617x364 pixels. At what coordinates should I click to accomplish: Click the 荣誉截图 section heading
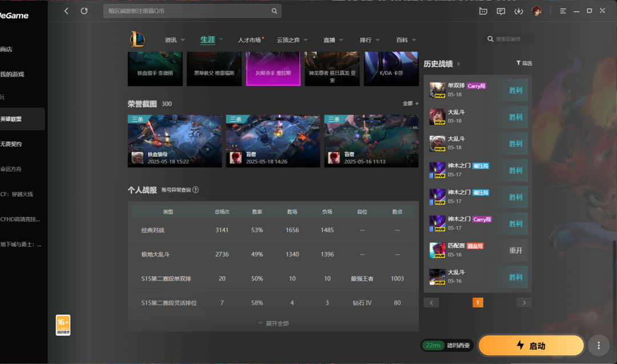pyautogui.click(x=142, y=104)
